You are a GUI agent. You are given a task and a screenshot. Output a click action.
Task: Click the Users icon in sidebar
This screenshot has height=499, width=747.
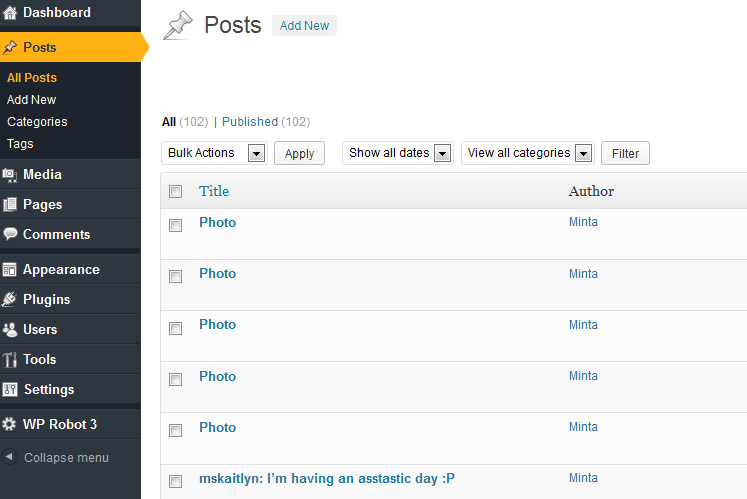tap(10, 330)
